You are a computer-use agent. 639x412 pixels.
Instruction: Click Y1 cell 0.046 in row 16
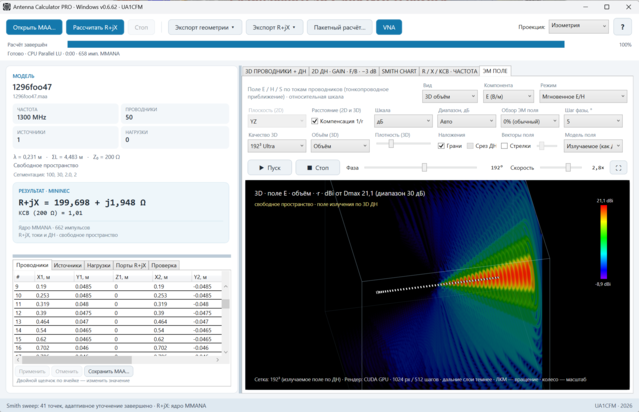82,348
